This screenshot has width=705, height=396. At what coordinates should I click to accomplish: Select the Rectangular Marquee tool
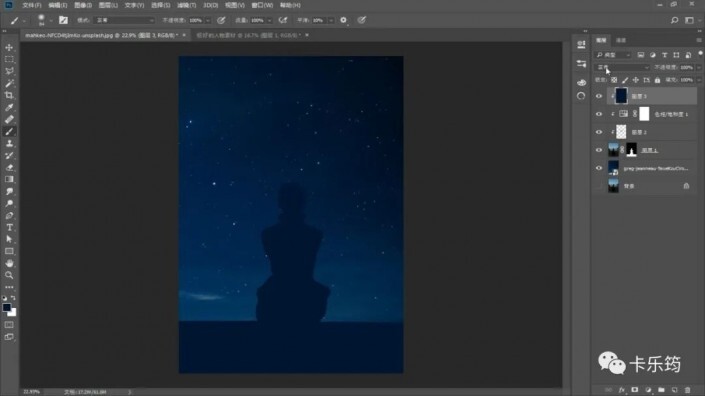9,59
